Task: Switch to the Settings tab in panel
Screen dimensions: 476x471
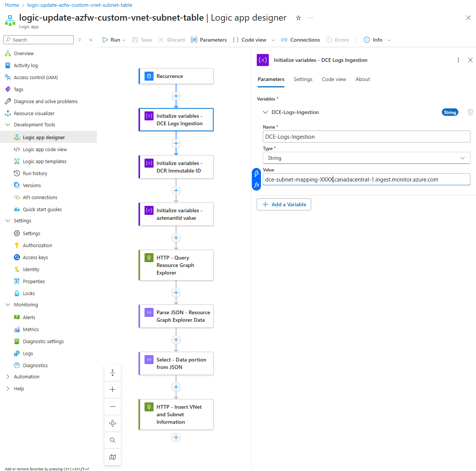Action: [x=303, y=79]
